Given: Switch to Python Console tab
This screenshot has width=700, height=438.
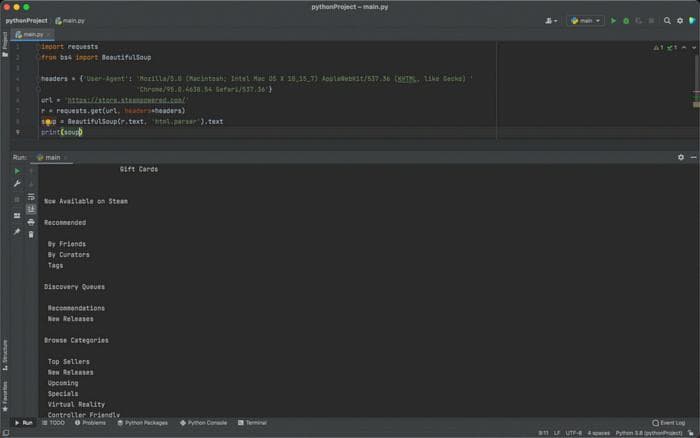Looking at the screenshot, I should 203,423.
